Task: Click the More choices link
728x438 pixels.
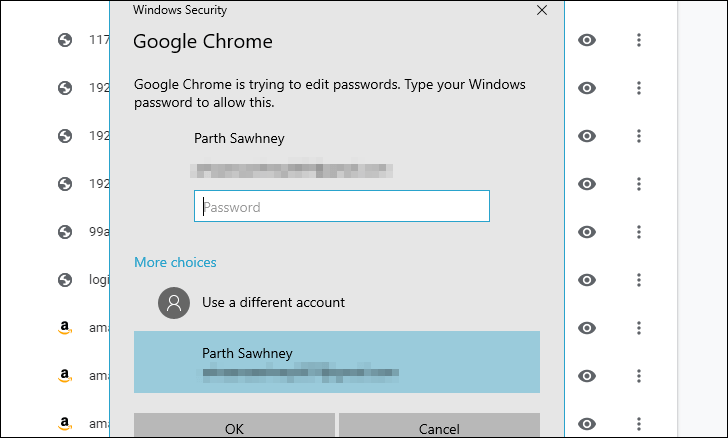Action: click(x=176, y=262)
